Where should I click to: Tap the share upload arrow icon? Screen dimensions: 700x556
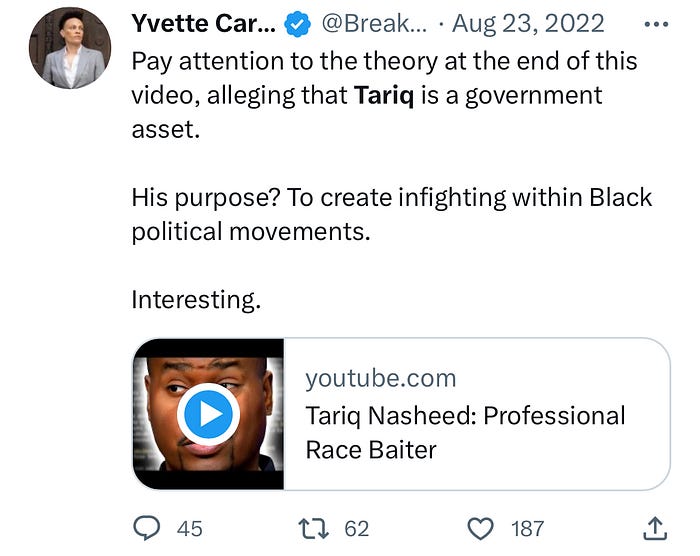655,528
